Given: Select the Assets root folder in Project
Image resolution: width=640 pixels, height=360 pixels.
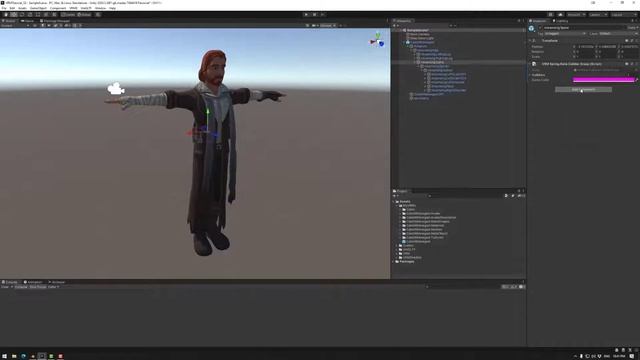Looking at the screenshot, I should coord(404,202).
